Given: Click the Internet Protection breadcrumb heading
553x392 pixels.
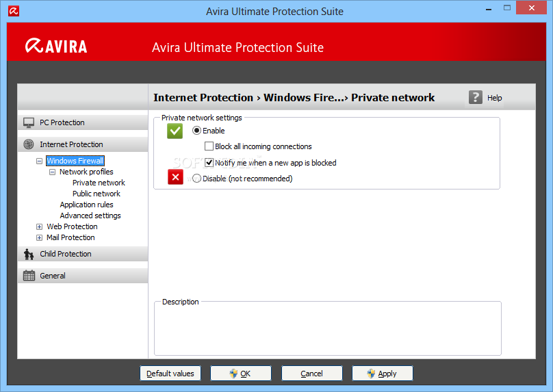Looking at the screenshot, I should 203,98.
